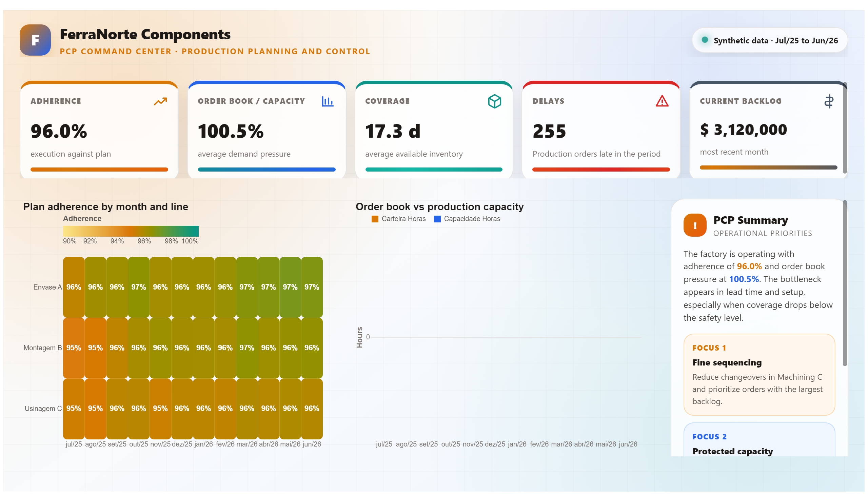Select Montagem B mar/26 97% cell
The height and width of the screenshot is (495, 868).
pos(247,348)
